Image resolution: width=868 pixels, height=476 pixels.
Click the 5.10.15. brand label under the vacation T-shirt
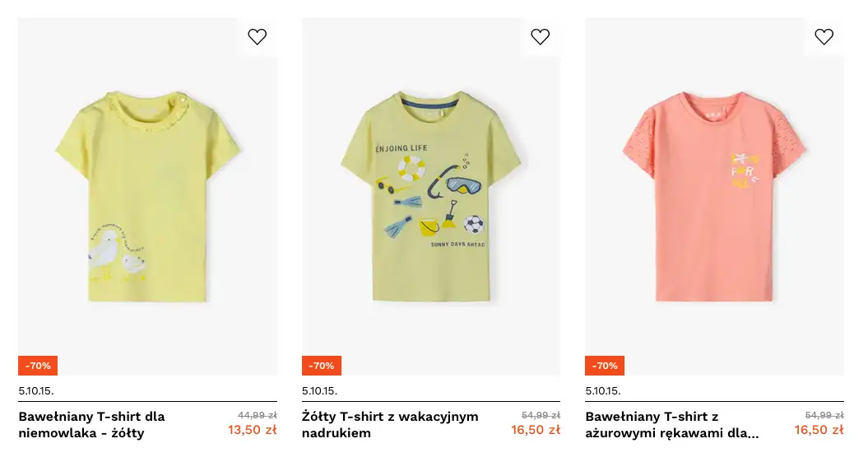pyautogui.click(x=319, y=390)
